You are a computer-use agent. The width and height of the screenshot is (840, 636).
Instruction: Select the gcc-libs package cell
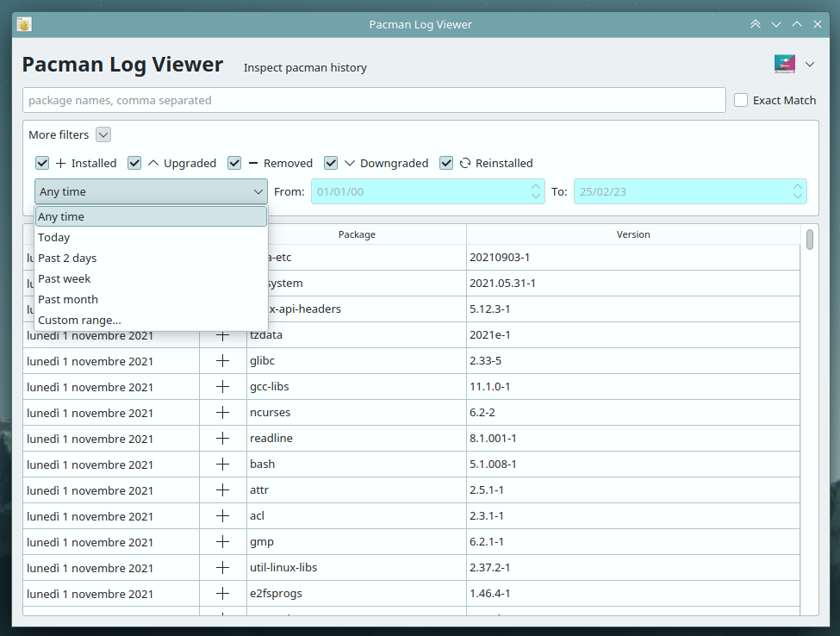(x=357, y=386)
